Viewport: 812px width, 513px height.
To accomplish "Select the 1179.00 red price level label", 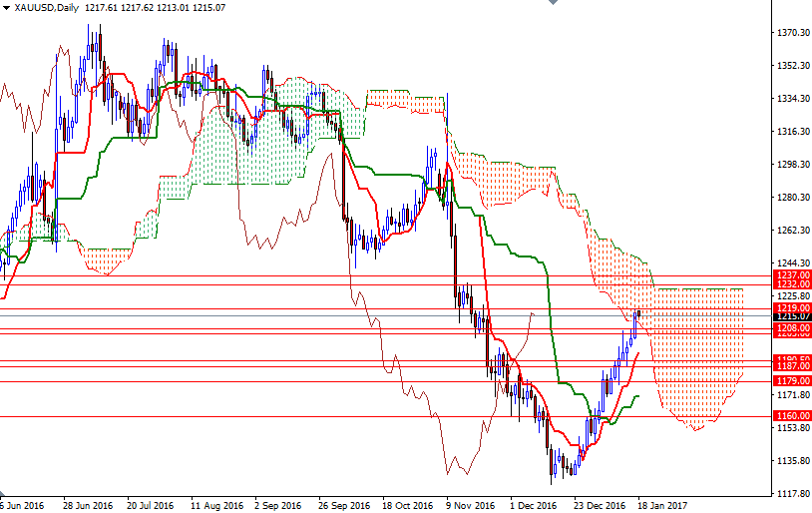I will [x=791, y=381].
